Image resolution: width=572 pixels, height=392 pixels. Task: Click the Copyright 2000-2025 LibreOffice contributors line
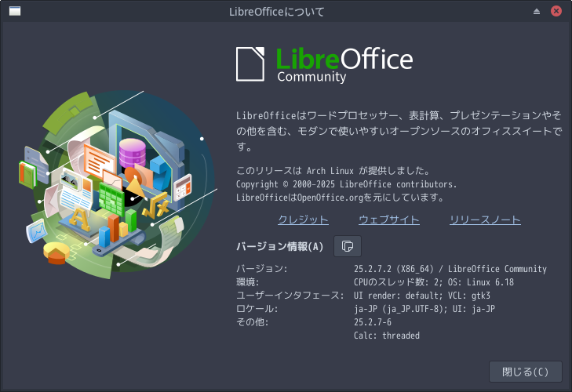pyautogui.click(x=346, y=184)
